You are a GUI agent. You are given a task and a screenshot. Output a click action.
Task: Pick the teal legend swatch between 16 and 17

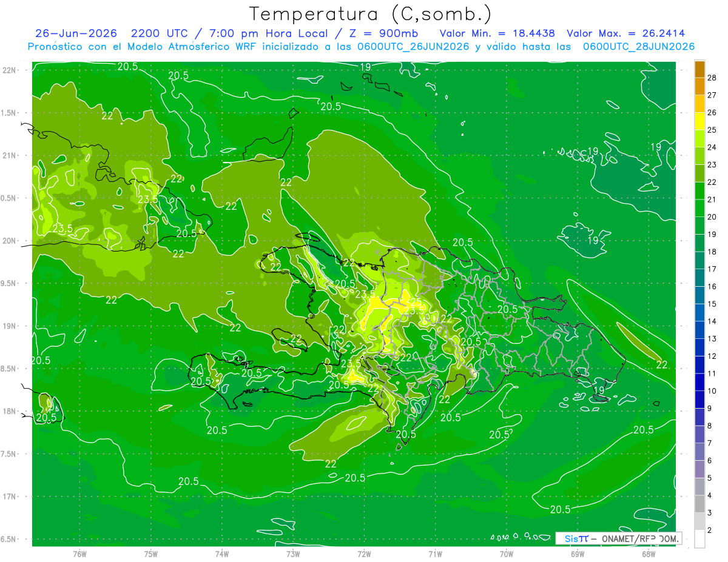699,278
